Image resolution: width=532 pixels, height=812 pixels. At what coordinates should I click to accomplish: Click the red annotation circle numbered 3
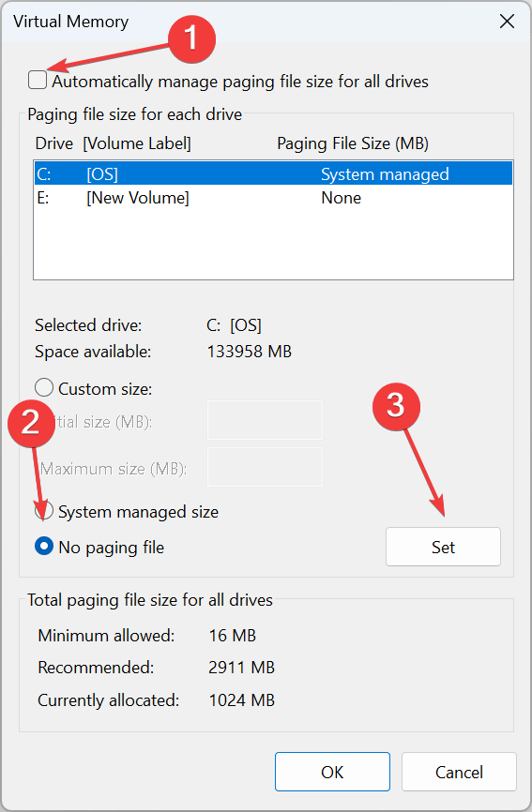(396, 406)
